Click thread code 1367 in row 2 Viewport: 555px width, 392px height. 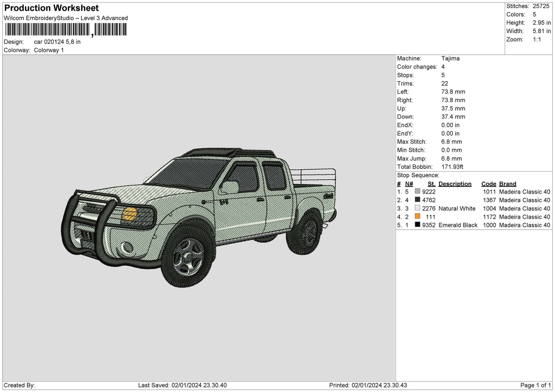(489, 200)
